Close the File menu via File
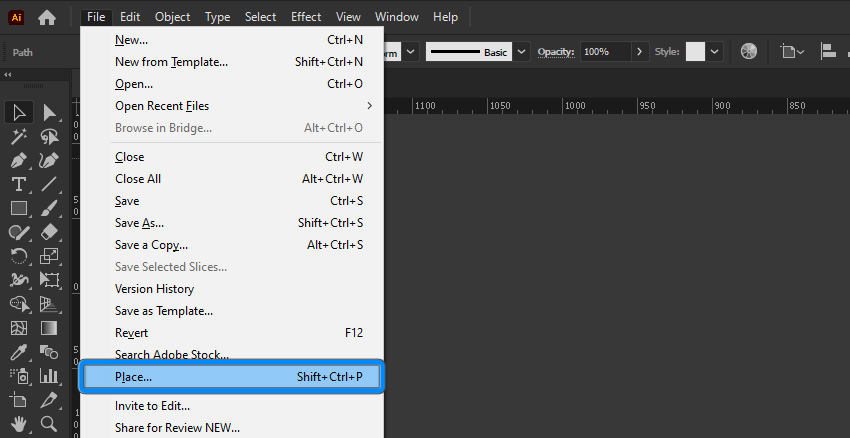850x438 pixels. pyautogui.click(x=96, y=17)
